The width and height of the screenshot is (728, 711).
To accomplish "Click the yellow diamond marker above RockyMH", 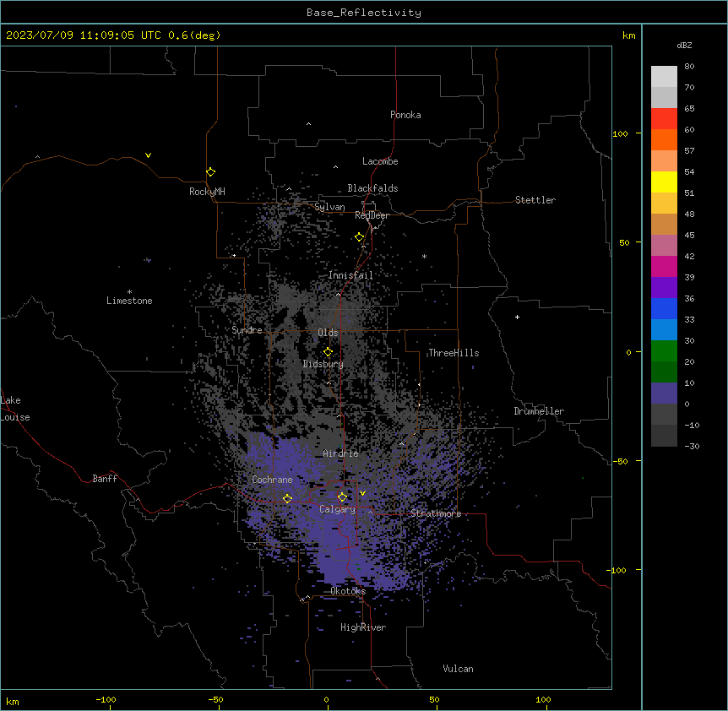I will [x=211, y=172].
